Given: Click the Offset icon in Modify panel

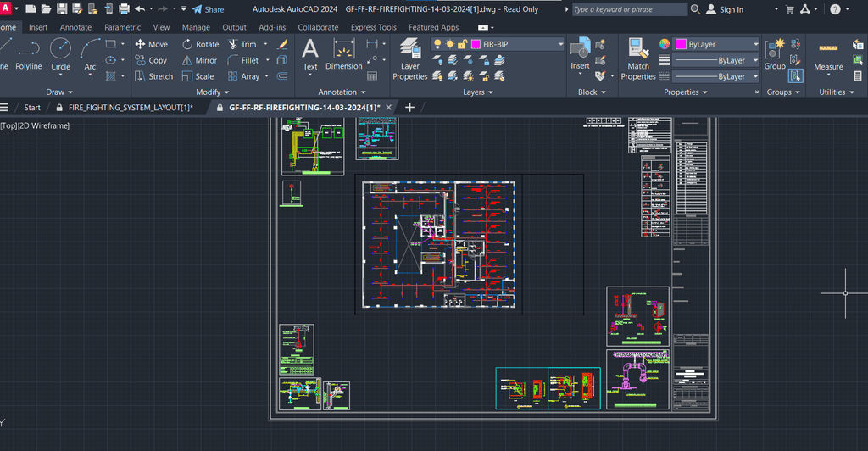Looking at the screenshot, I should click(x=282, y=75).
